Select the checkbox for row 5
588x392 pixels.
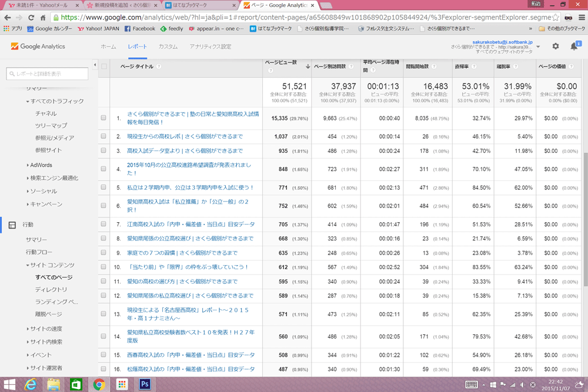(103, 187)
